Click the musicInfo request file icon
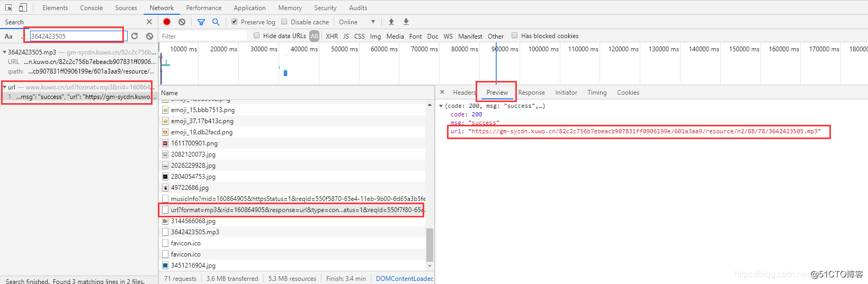Screen dimensions: 868x284 [165, 198]
